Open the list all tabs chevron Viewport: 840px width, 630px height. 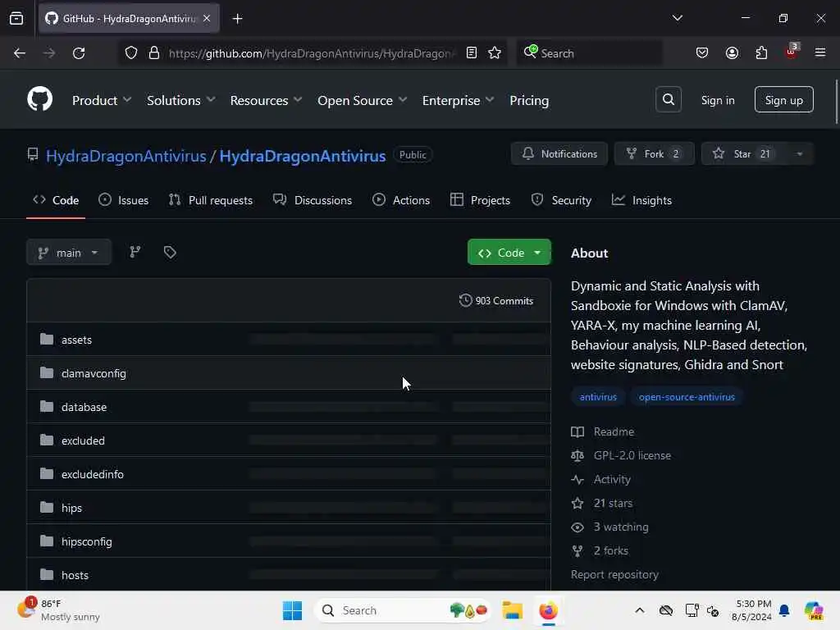pos(677,18)
